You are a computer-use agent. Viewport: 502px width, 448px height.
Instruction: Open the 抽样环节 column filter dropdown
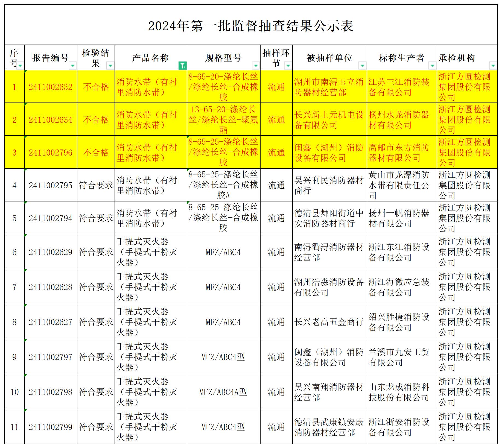pos(288,66)
